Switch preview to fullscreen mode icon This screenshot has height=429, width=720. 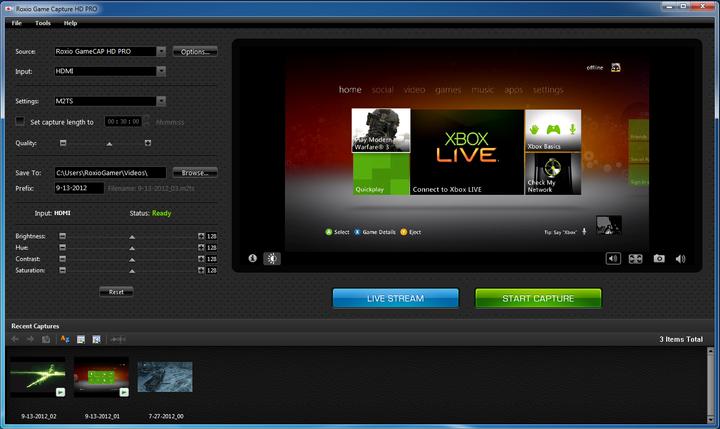tap(636, 259)
